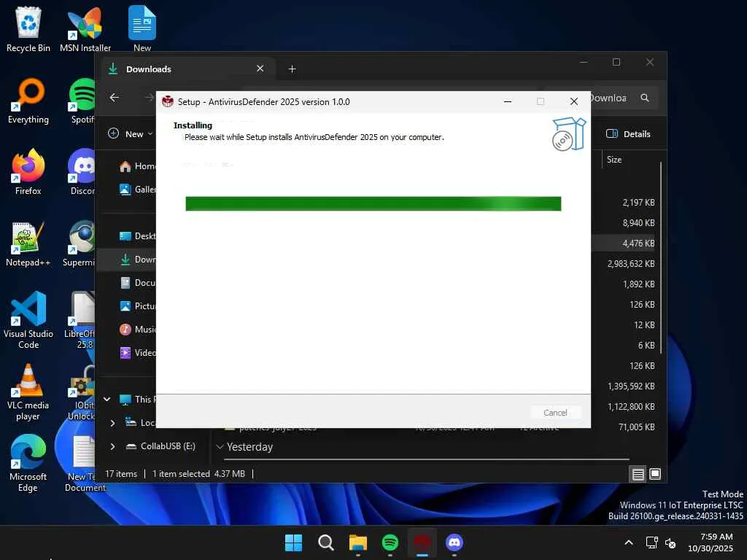Open Documents in the navigation pane

[137, 283]
